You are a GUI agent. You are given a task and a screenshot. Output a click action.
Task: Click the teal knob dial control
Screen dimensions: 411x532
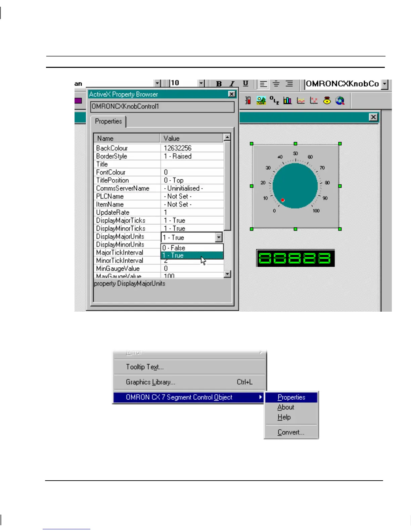tap(295, 186)
